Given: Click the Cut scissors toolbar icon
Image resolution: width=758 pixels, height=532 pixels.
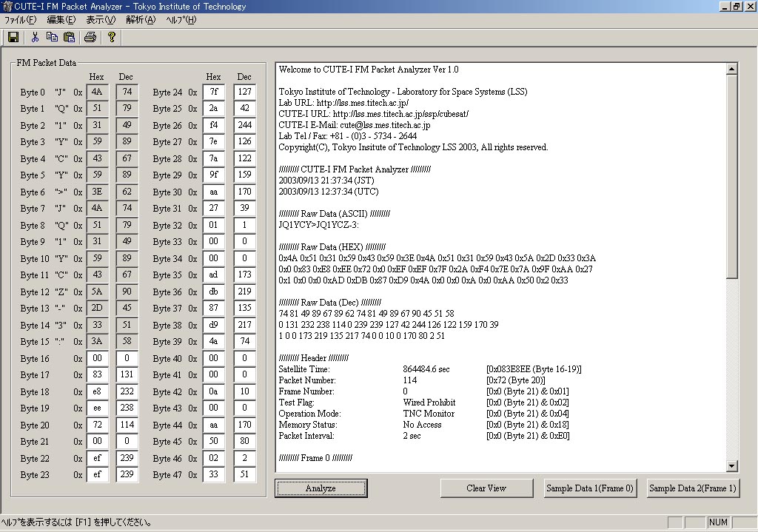Looking at the screenshot, I should tap(35, 37).
